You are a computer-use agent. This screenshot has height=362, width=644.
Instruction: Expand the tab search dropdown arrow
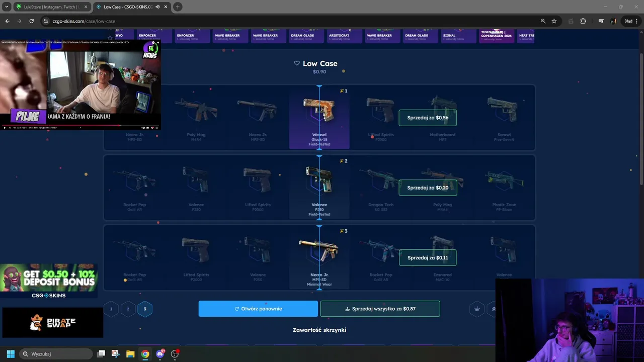tap(7, 7)
